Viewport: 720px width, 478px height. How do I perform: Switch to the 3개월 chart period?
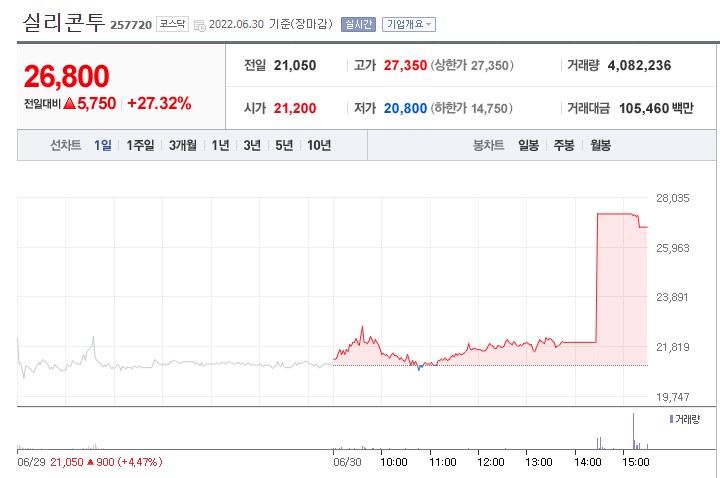(183, 146)
